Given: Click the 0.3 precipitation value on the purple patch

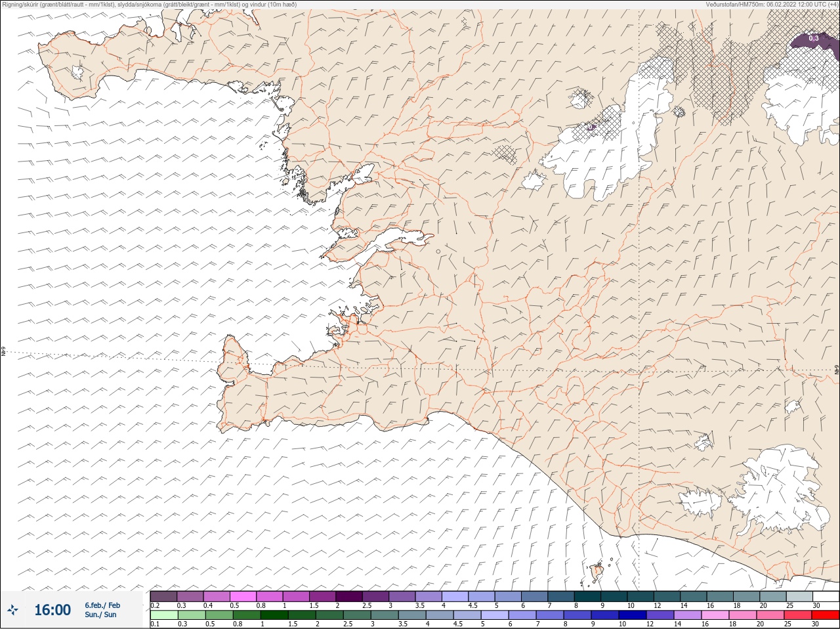Looking at the screenshot, I should pyautogui.click(x=814, y=38).
